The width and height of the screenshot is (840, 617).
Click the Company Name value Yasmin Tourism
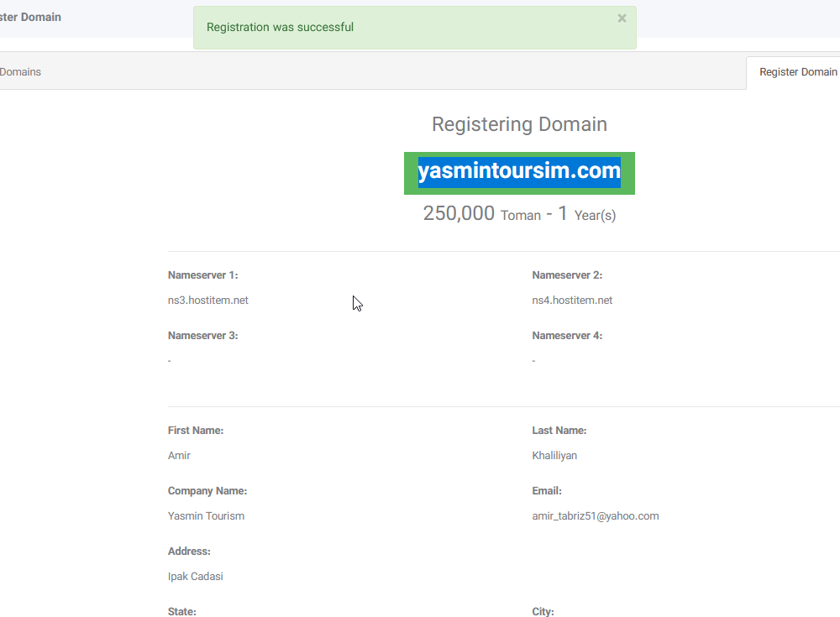click(206, 516)
